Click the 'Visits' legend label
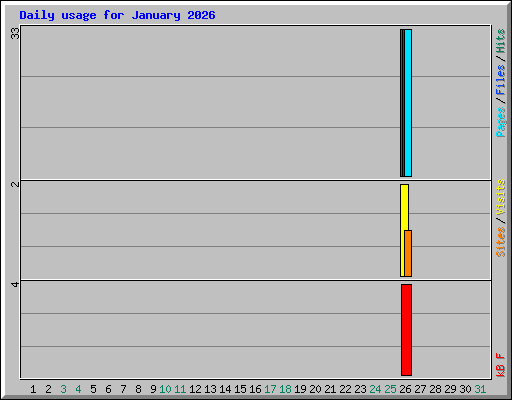Screen dimensions: 512x400 (x=500, y=197)
